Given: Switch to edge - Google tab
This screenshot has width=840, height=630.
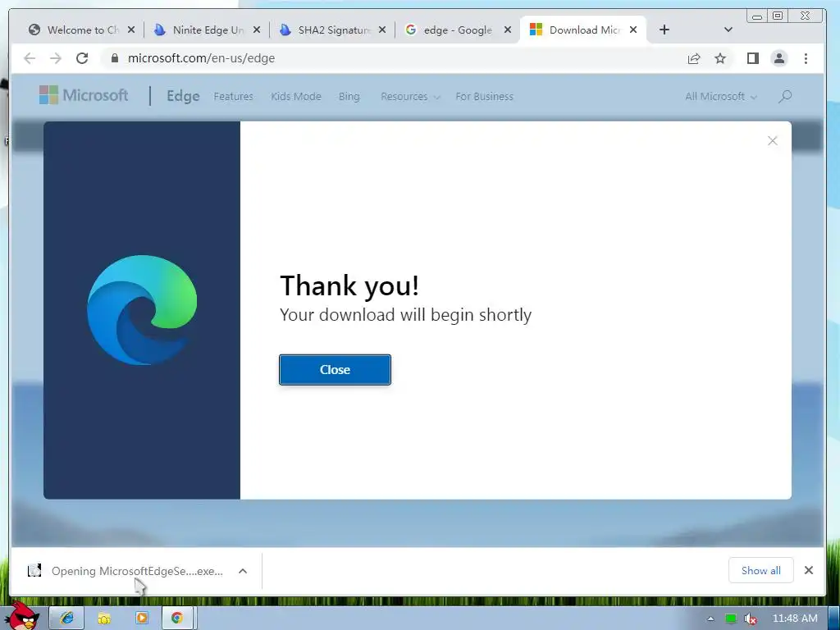Looking at the screenshot, I should pos(458,30).
